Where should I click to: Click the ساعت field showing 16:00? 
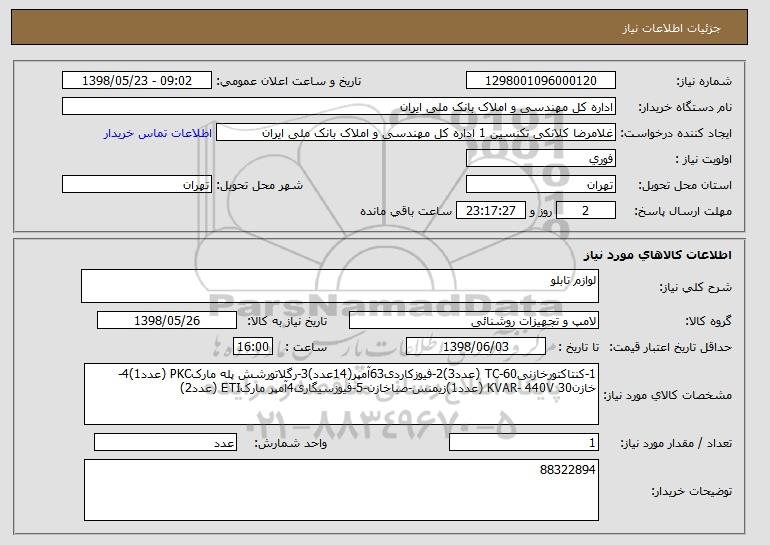click(x=253, y=347)
